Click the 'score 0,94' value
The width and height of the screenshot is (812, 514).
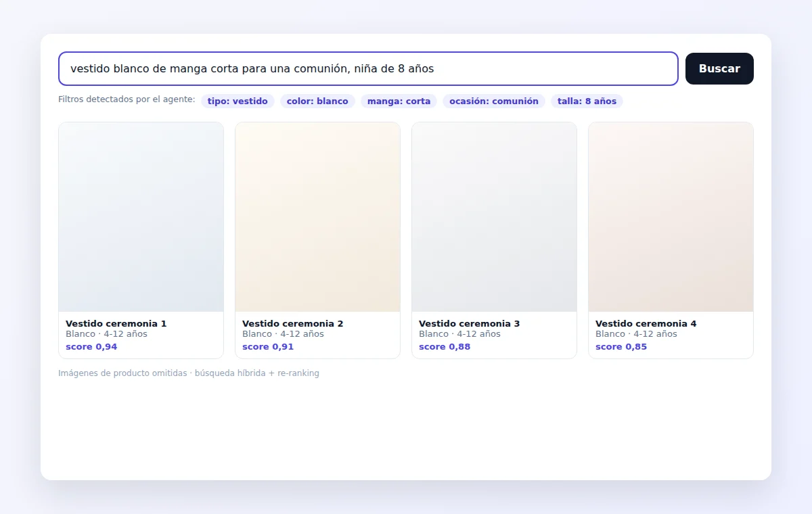[91, 347]
